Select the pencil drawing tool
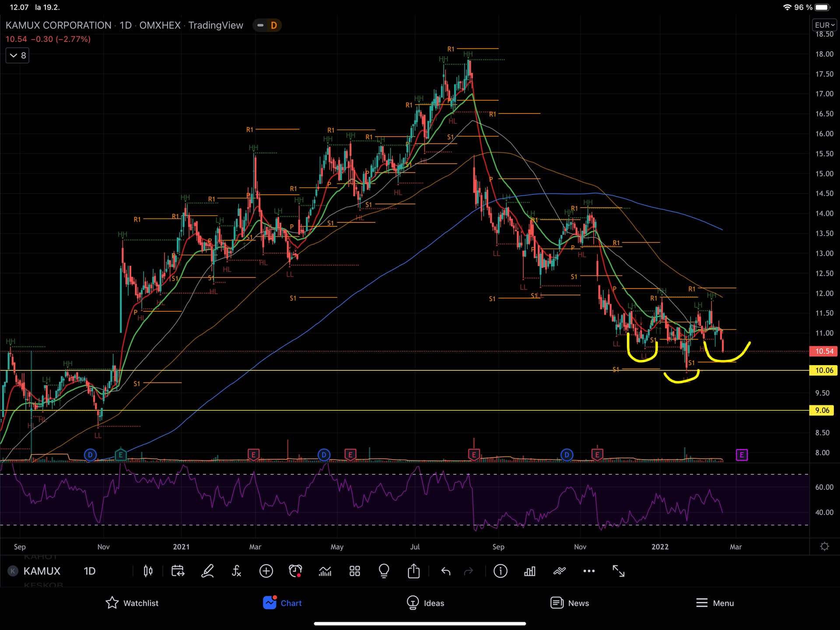Screen dimensions: 840x630 (x=207, y=571)
